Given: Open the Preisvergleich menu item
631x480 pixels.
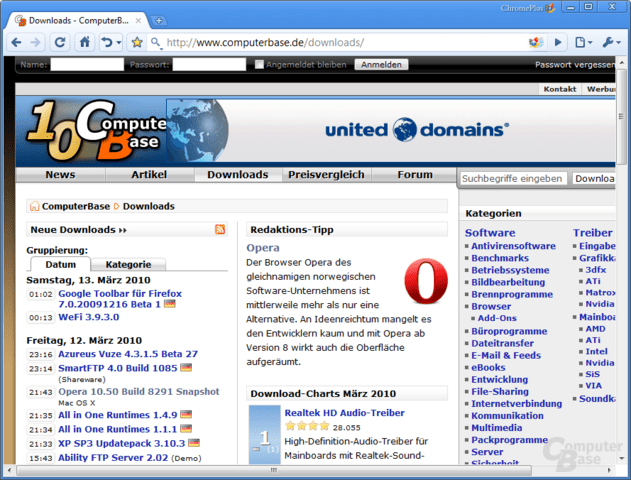Looking at the screenshot, I should 326,175.
